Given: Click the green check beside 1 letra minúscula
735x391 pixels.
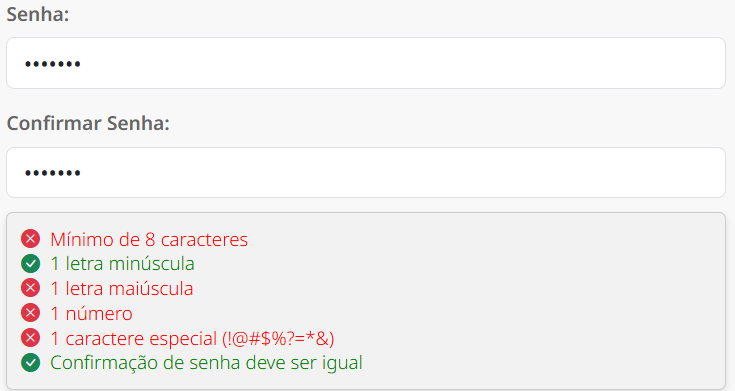Looking at the screenshot, I should coord(30,263).
